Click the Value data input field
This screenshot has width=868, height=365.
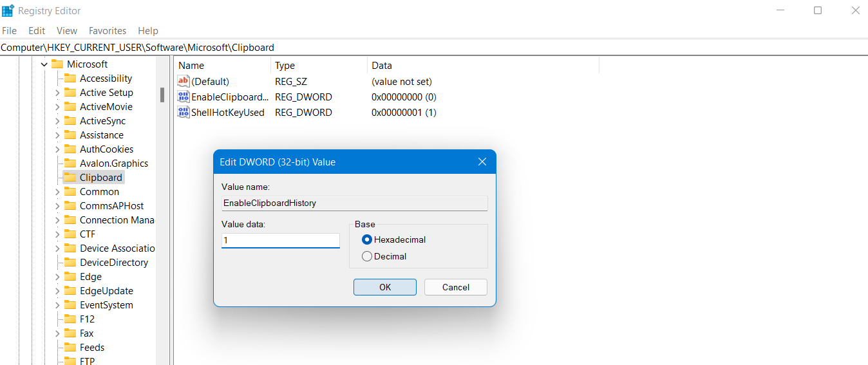[x=280, y=241]
